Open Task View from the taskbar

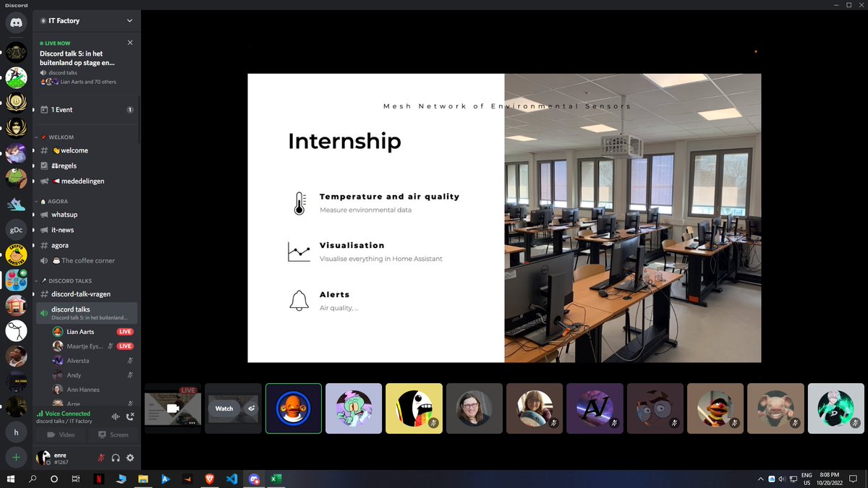point(76,479)
